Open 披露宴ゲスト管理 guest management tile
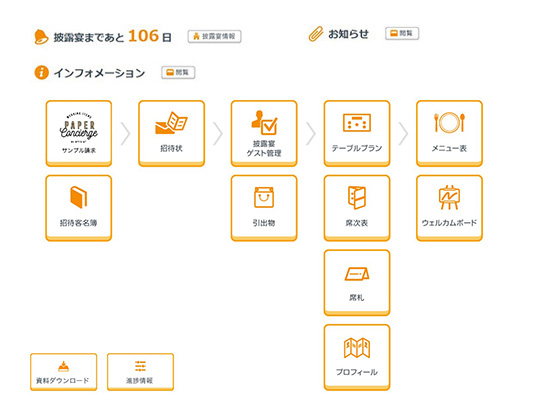551x400 pixels. point(264,133)
